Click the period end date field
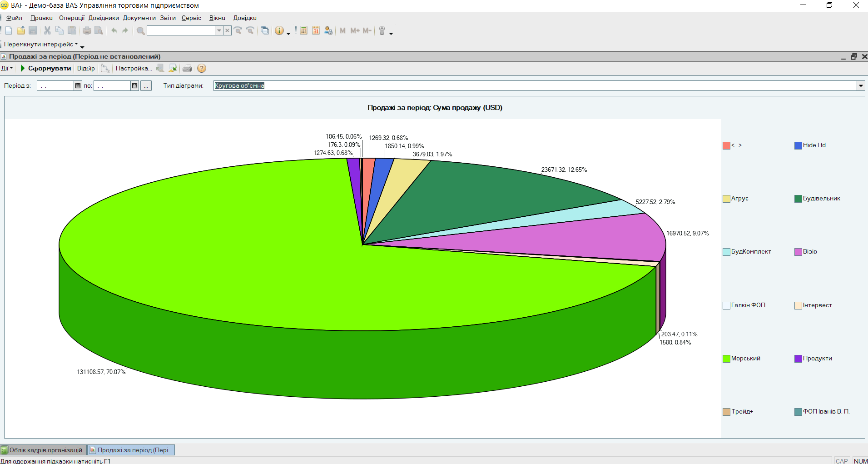The height and width of the screenshot is (464, 868). [x=112, y=85]
